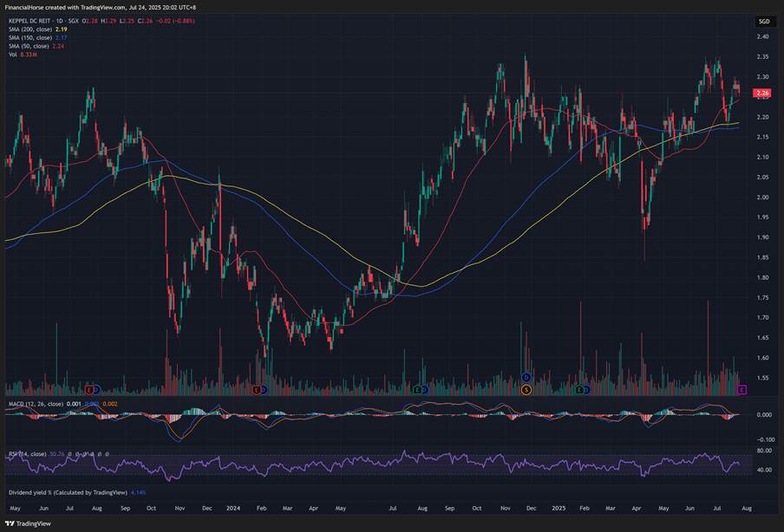Select the SMA (50, close) legend entry
Image resolution: width=784 pixels, height=532 pixels.
(29, 46)
